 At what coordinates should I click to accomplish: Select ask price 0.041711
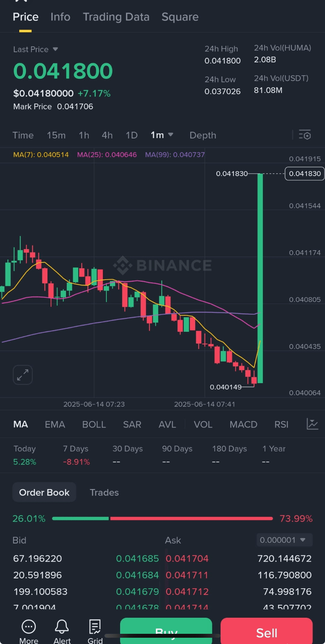pos(187,575)
